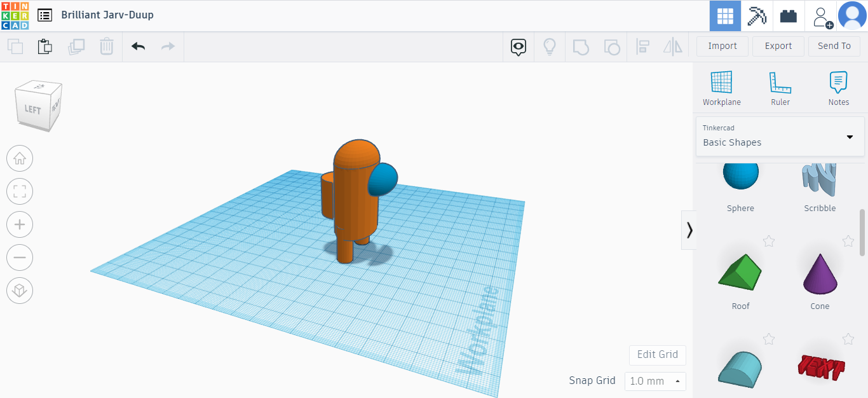This screenshot has width=868, height=398.
Task: Click the Group shapes icon
Action: [581, 46]
